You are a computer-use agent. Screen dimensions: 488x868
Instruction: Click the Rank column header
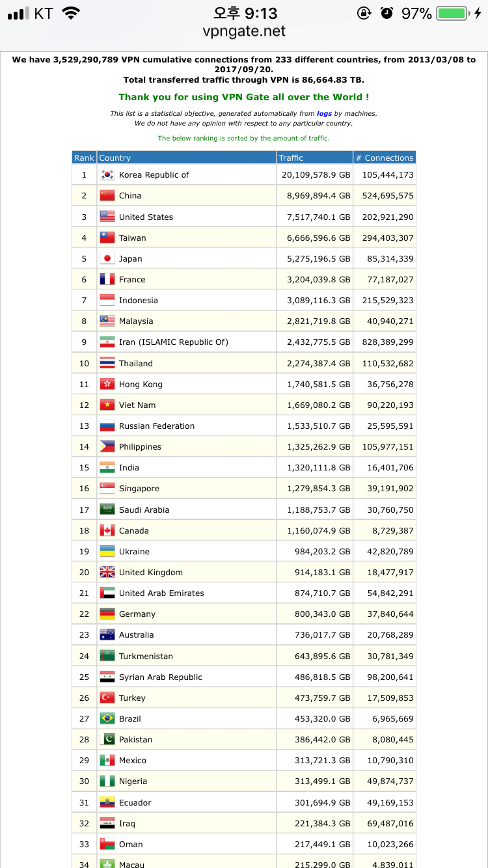coord(84,157)
